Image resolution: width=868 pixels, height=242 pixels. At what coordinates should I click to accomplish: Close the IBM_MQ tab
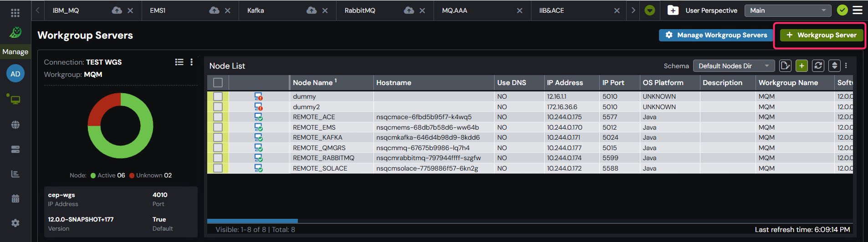(x=130, y=10)
